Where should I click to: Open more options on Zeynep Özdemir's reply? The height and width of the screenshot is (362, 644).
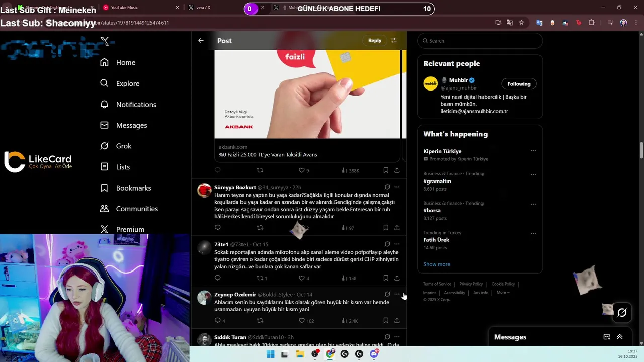397,294
